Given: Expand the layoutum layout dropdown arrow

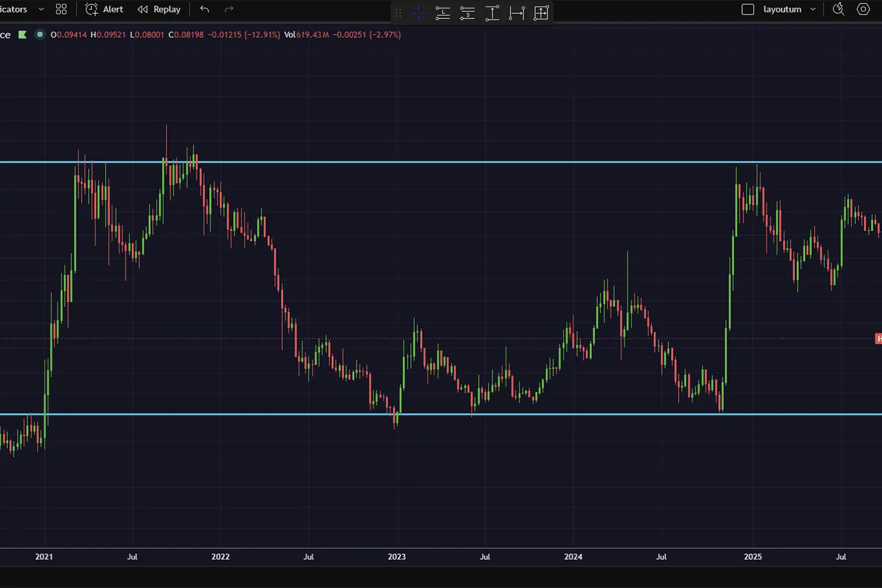Looking at the screenshot, I should pos(813,9).
